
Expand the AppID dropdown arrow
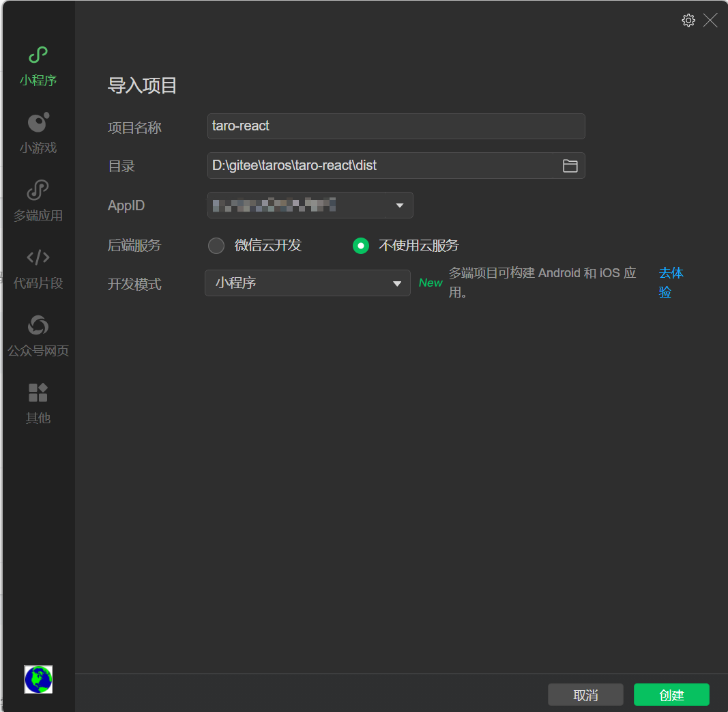pyautogui.click(x=399, y=205)
